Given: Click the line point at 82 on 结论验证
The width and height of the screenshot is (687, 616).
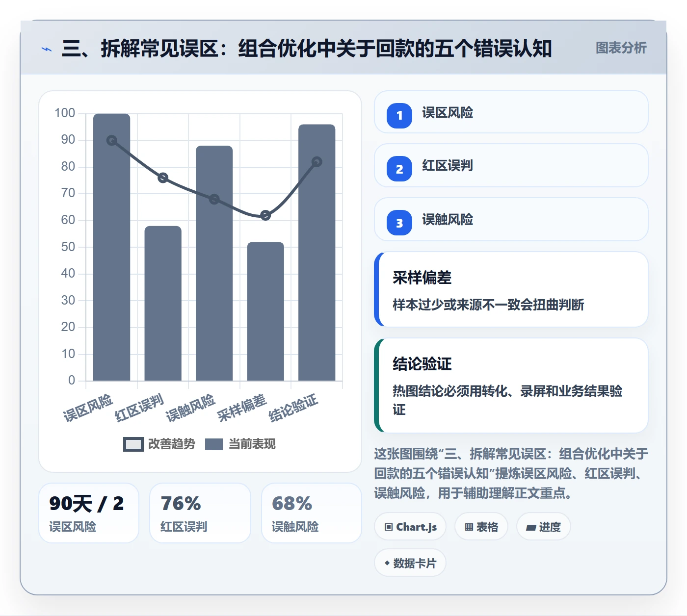Looking at the screenshot, I should click(317, 162).
